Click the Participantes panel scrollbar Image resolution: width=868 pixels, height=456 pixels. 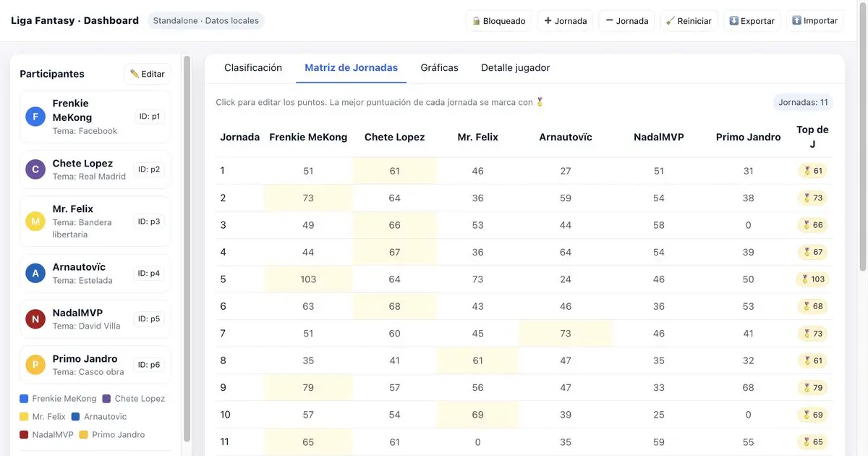pos(187,246)
